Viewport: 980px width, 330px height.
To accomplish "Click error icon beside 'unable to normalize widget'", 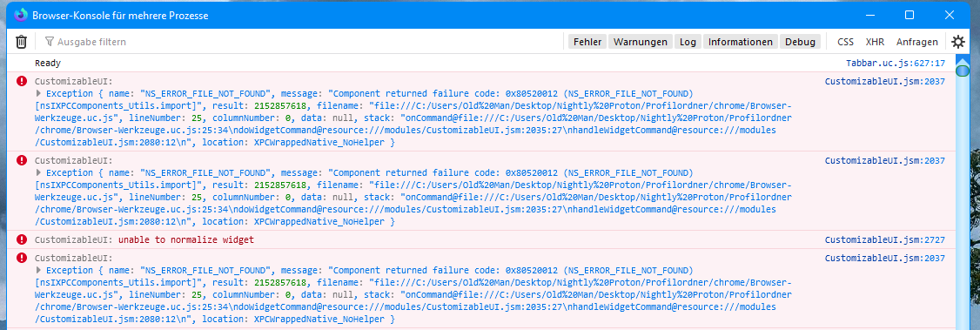I will point(22,239).
